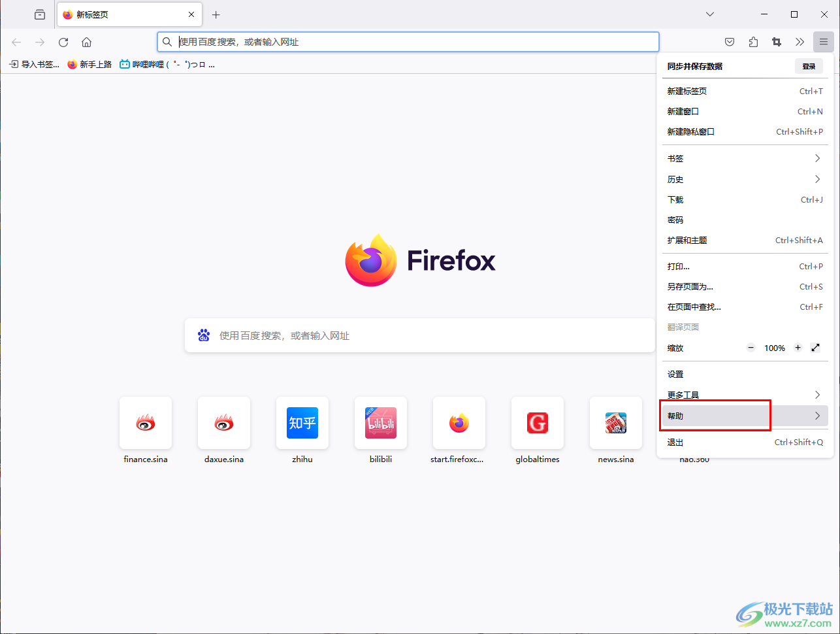Open 扩展和主题 menu item

745,240
